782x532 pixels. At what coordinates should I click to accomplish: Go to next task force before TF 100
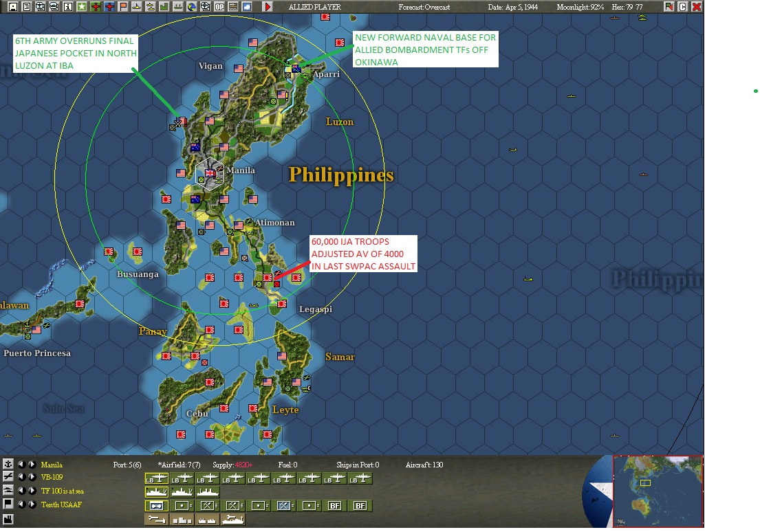(x=32, y=491)
